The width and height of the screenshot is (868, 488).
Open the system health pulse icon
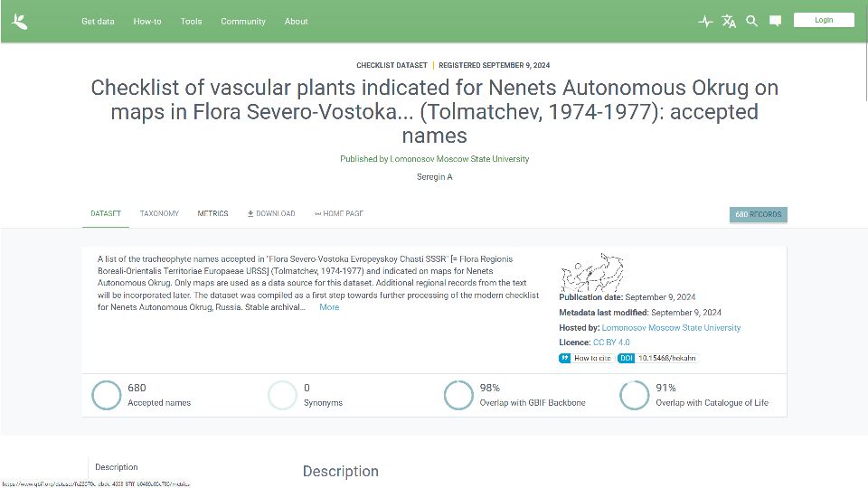(705, 21)
